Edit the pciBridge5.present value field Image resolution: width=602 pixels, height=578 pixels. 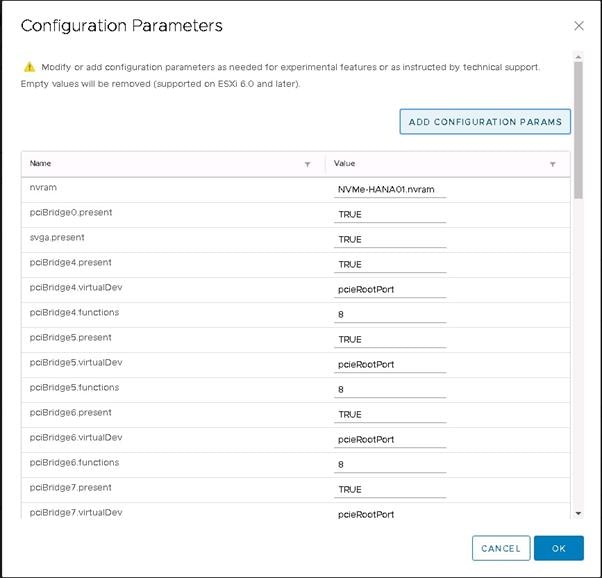pyautogui.click(x=390, y=340)
